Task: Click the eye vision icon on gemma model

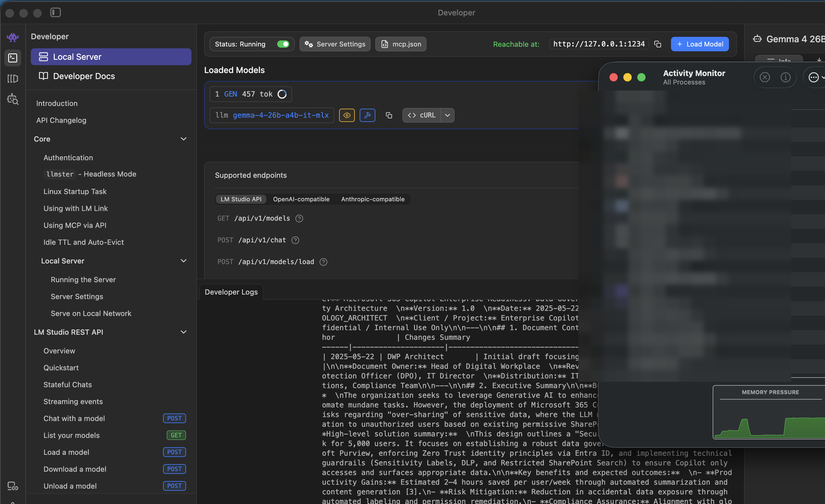Action: pyautogui.click(x=347, y=115)
